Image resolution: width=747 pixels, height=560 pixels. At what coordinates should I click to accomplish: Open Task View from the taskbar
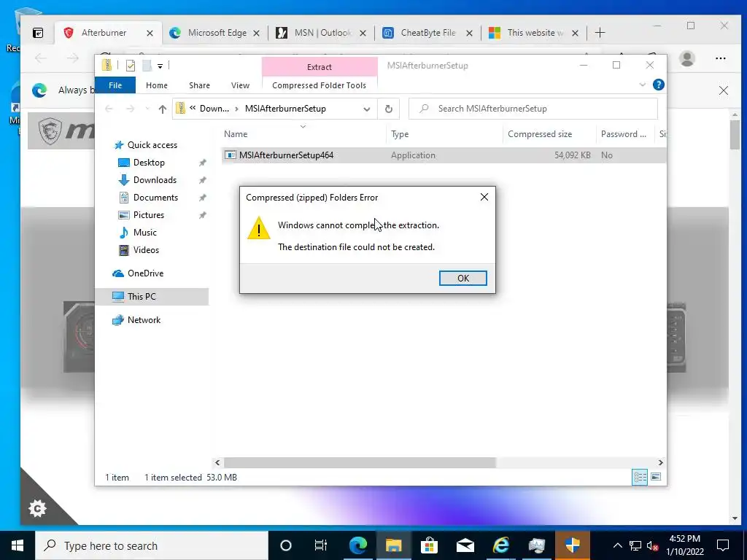(321, 545)
